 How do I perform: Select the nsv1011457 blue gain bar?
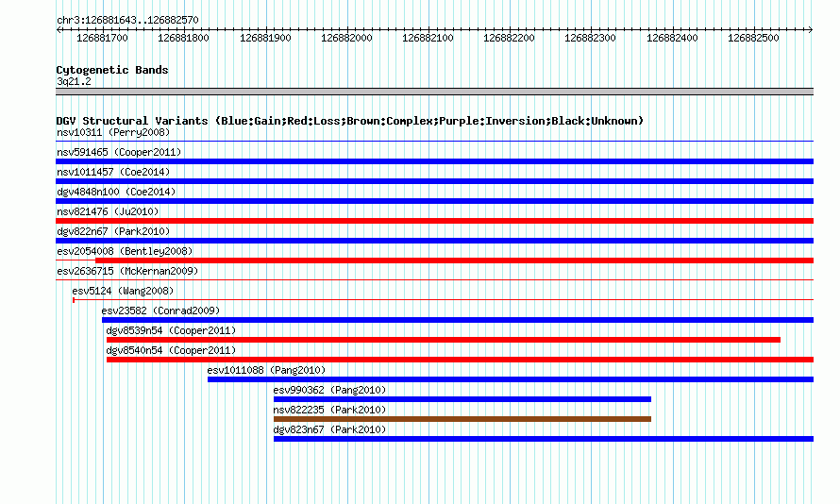pos(434,181)
